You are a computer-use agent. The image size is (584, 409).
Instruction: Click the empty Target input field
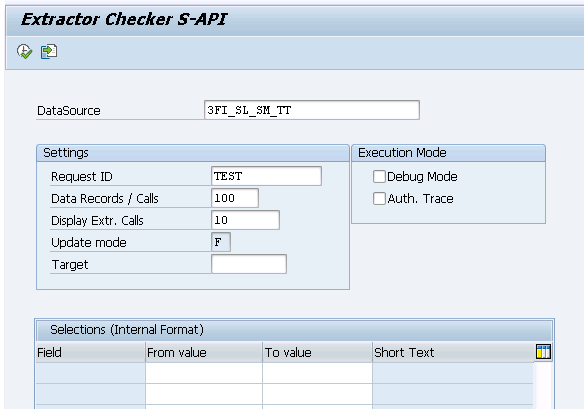tap(249, 264)
